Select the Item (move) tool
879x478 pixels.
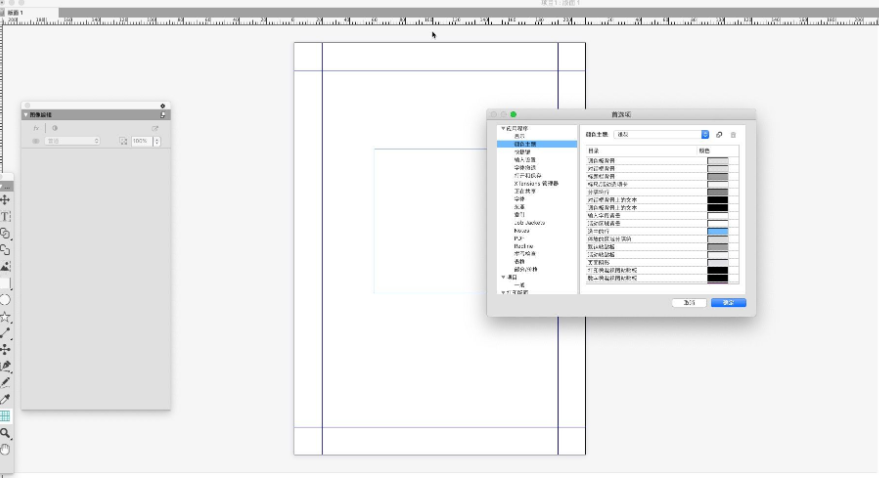(6, 199)
